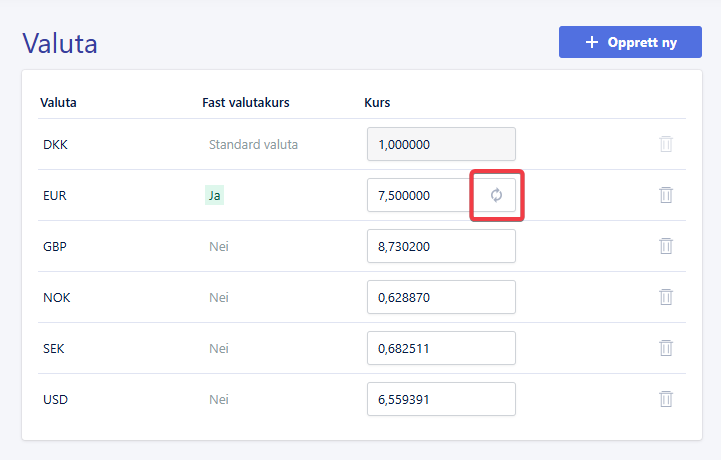721x460 pixels.
Task: Edit the EUR rate field 7,500000
Action: (418, 195)
